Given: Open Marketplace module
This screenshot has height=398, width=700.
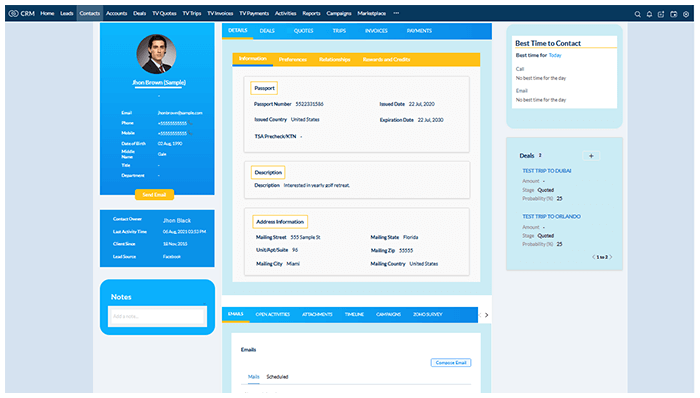Looking at the screenshot, I should tap(371, 13).
